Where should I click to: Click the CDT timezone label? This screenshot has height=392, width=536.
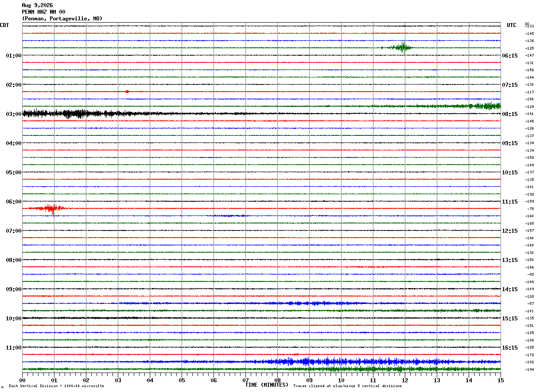click(4, 25)
